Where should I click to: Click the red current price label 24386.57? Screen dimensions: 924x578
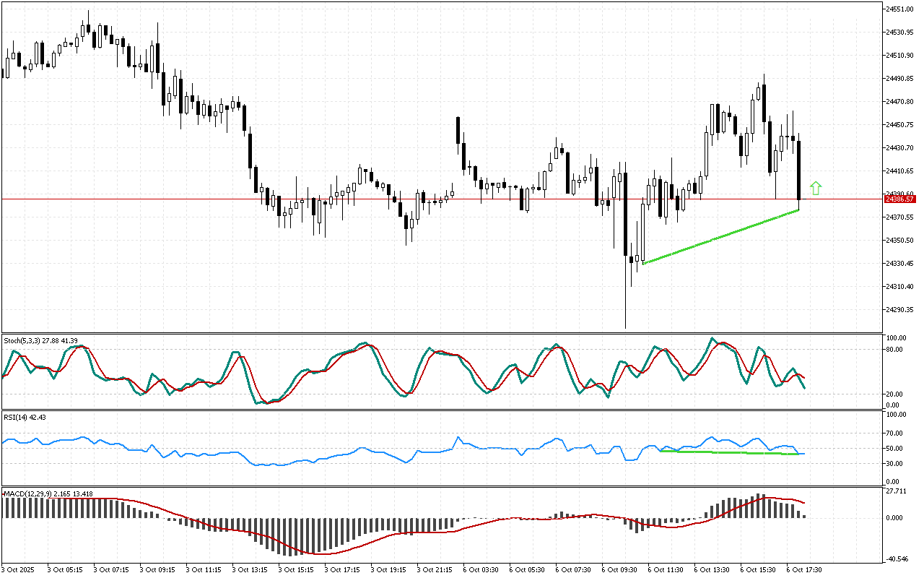(901, 199)
